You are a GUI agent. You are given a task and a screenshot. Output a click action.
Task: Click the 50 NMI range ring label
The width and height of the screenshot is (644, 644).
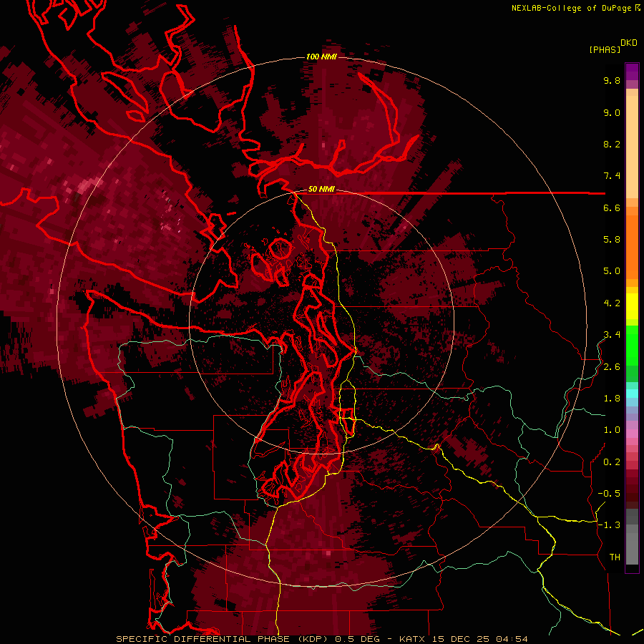tap(321, 189)
